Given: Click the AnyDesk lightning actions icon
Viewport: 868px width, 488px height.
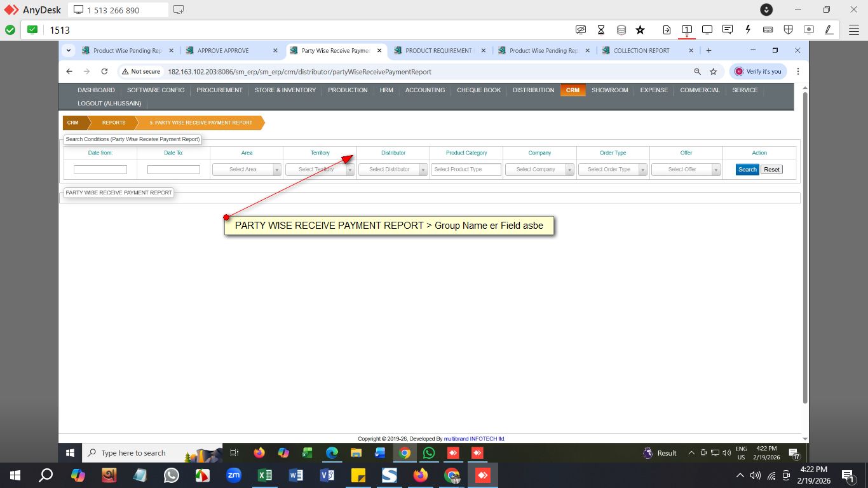Looking at the screenshot, I should 748,30.
